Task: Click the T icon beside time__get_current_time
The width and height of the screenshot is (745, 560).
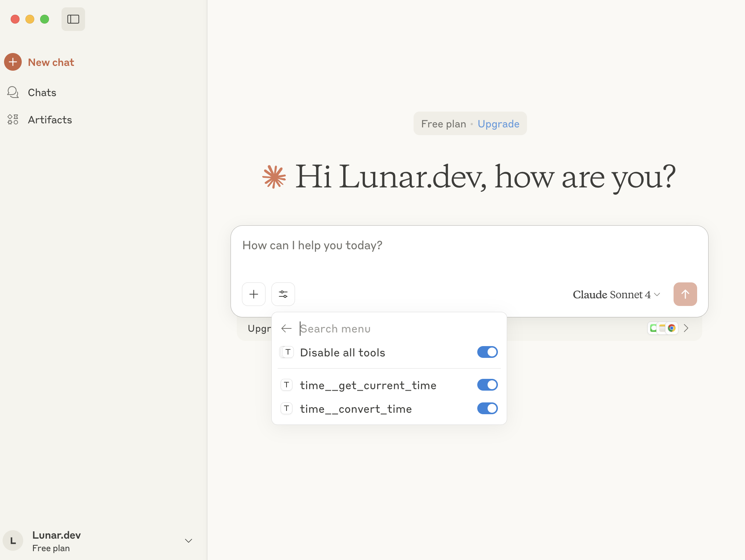Action: coord(287,385)
